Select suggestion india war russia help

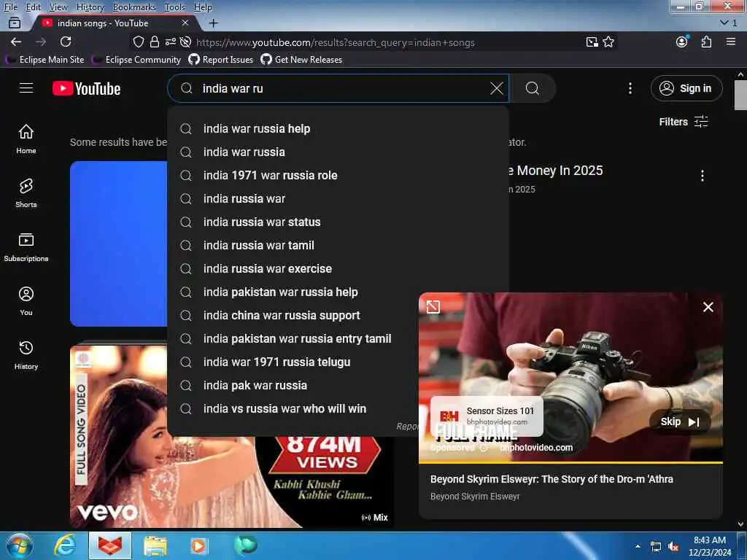click(338, 128)
